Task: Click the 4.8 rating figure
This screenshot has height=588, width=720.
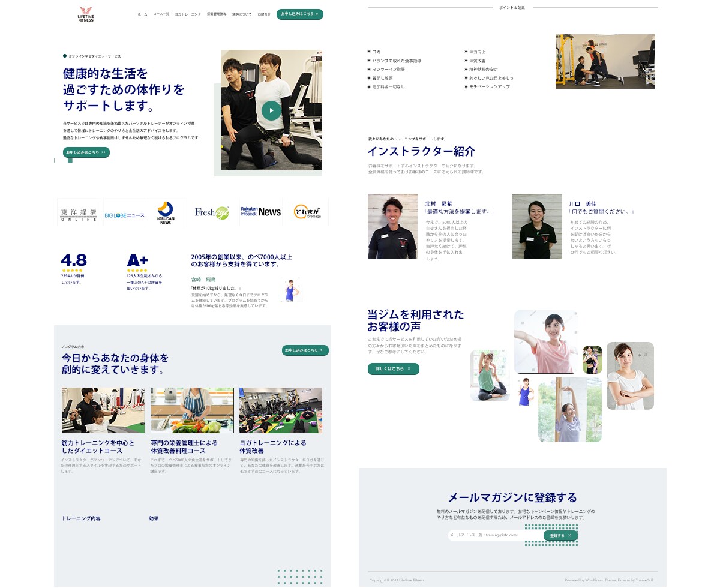Action: [74, 260]
